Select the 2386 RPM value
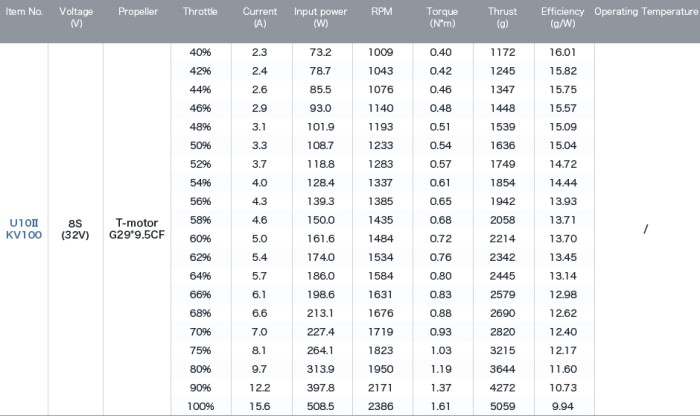This screenshot has width=700, height=416. click(381, 406)
